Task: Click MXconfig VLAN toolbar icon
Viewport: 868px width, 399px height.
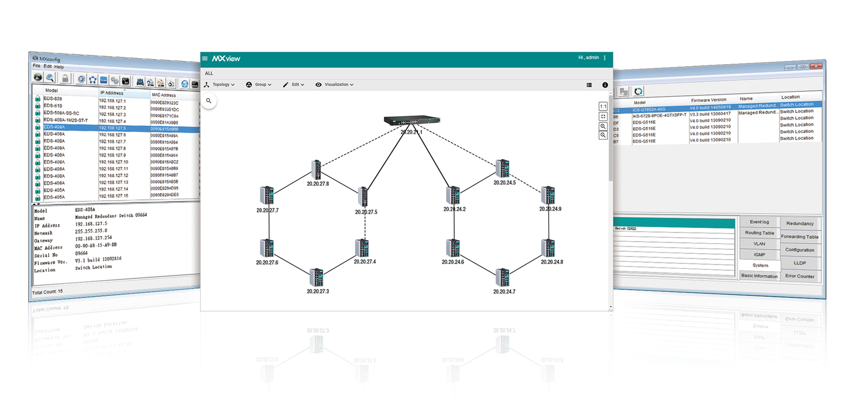Action: [x=104, y=80]
